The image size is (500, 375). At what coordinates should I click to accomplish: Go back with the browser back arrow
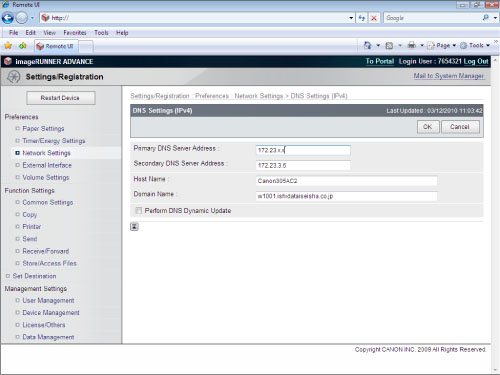8,18
